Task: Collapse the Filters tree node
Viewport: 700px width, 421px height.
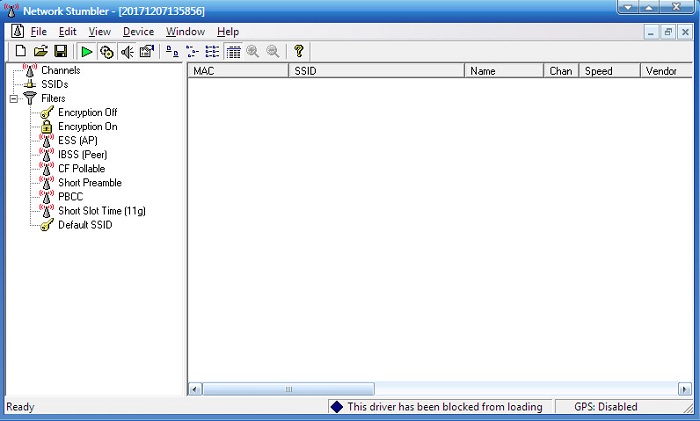Action: [14, 99]
